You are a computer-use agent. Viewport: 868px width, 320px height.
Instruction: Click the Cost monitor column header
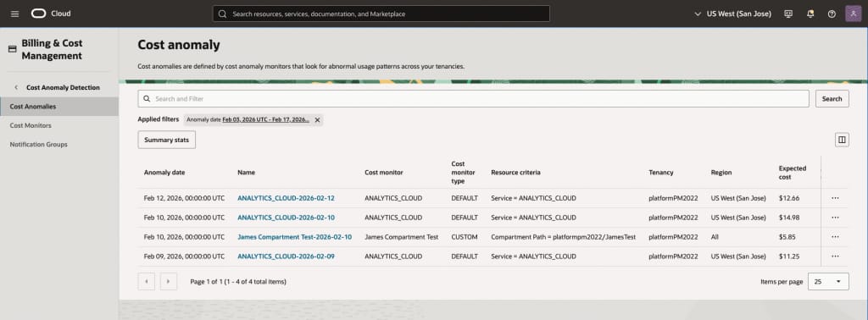[x=384, y=173]
